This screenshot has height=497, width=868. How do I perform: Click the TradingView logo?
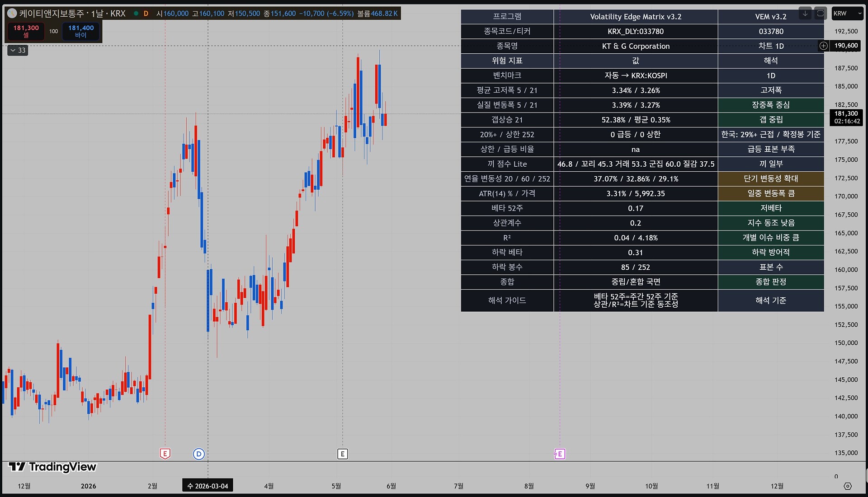(x=52, y=467)
